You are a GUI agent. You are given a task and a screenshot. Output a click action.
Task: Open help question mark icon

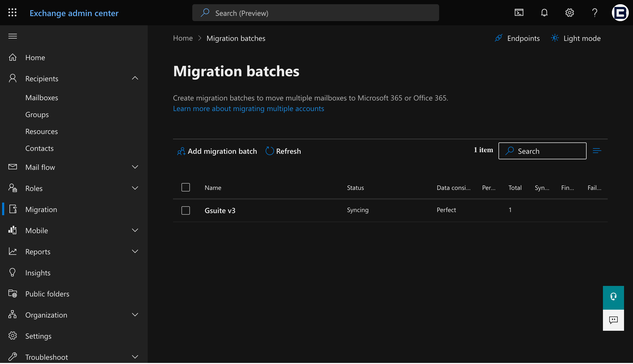(594, 12)
